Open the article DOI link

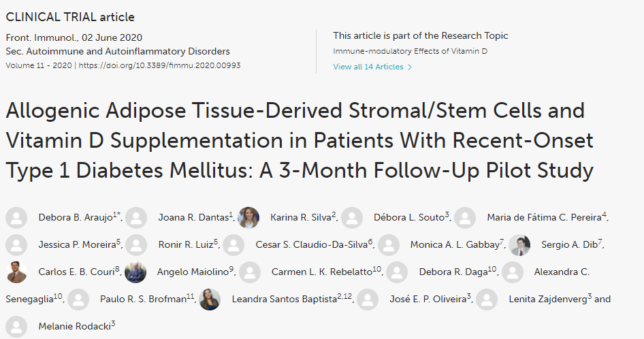tap(161, 66)
